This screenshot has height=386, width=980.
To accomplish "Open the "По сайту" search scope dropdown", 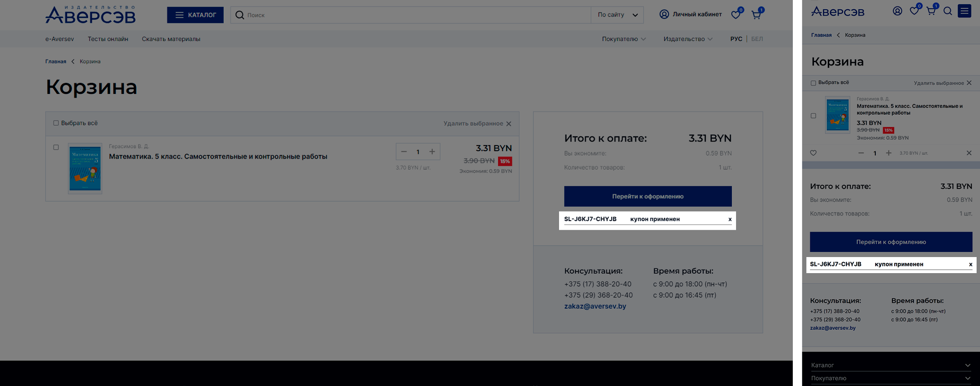I will pos(617,15).
